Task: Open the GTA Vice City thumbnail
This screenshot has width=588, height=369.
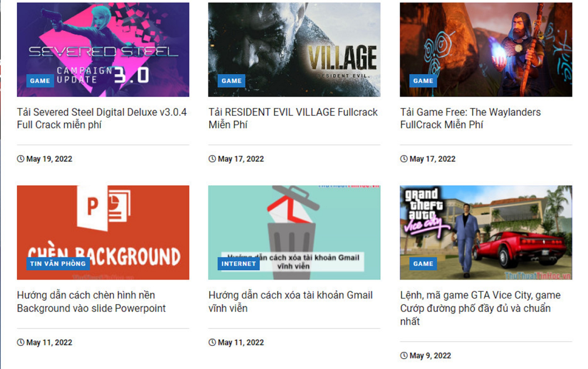Action: click(x=486, y=232)
